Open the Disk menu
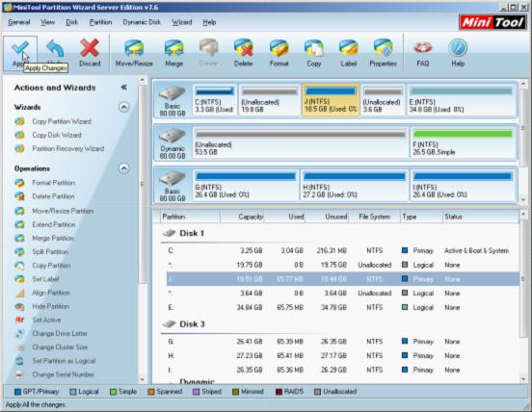 [71, 22]
